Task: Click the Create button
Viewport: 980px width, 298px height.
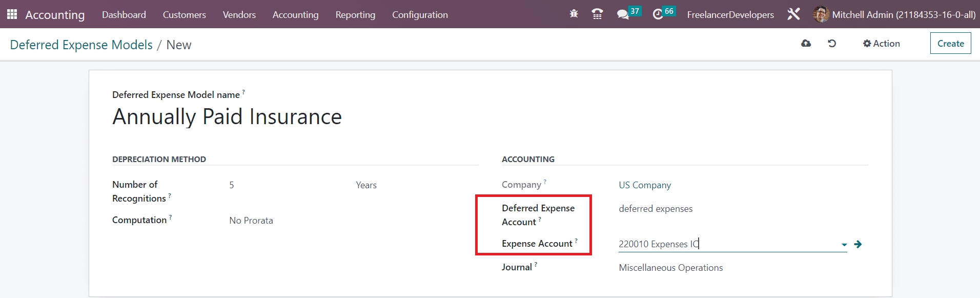Action: click(950, 44)
